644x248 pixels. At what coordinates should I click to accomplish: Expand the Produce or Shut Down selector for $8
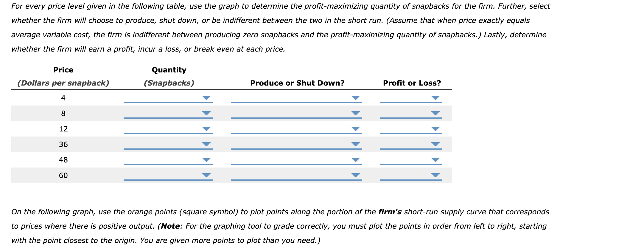click(x=356, y=113)
